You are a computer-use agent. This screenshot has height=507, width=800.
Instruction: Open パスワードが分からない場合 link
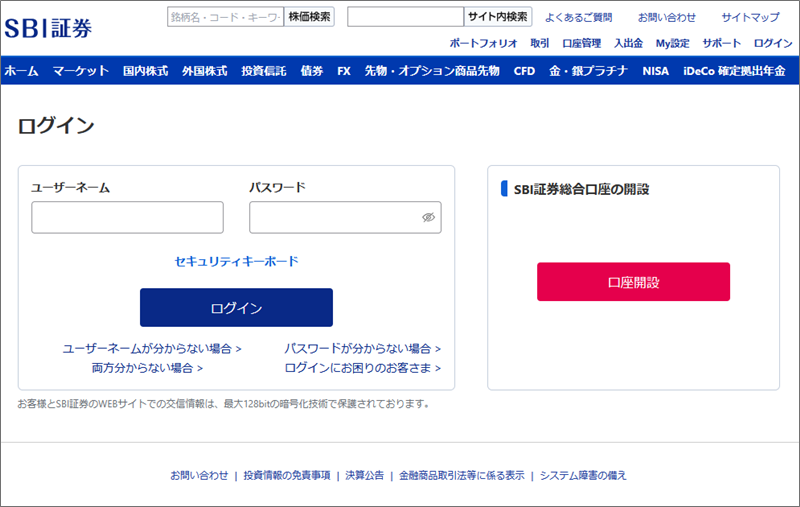tap(362, 349)
